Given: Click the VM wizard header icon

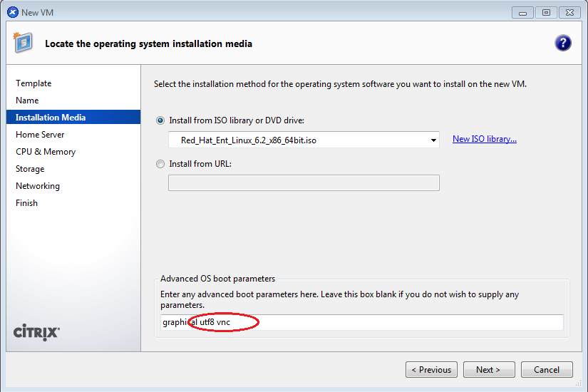Looking at the screenshot, I should (22, 43).
